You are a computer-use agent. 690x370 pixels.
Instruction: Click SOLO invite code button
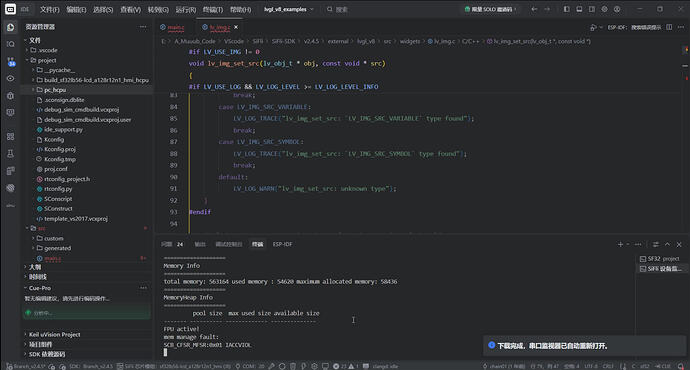click(x=490, y=9)
